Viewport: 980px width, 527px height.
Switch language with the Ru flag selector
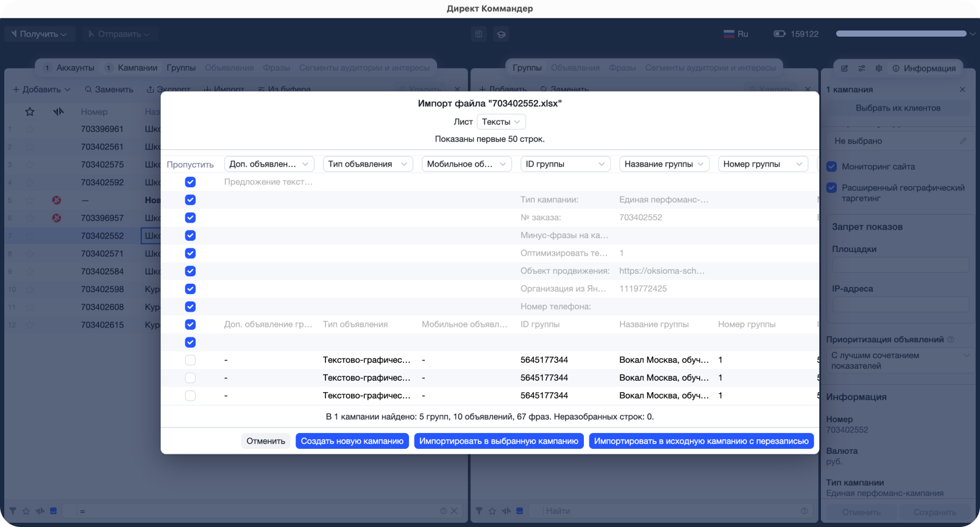pyautogui.click(x=736, y=34)
